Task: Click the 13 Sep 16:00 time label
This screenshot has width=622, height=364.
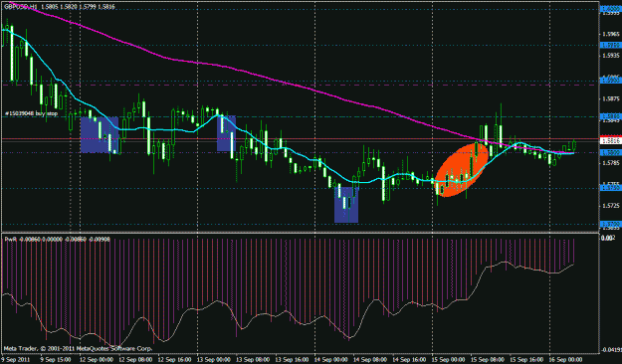Action: (x=292, y=359)
